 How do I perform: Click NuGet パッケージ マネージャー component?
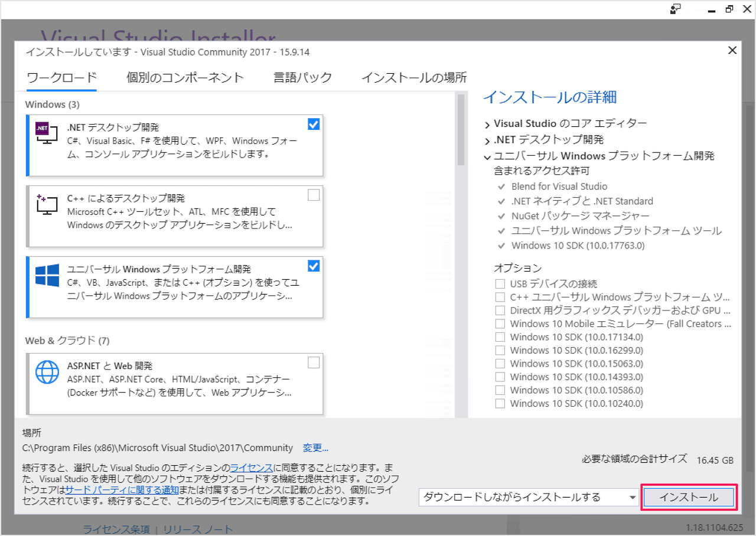pos(581,216)
